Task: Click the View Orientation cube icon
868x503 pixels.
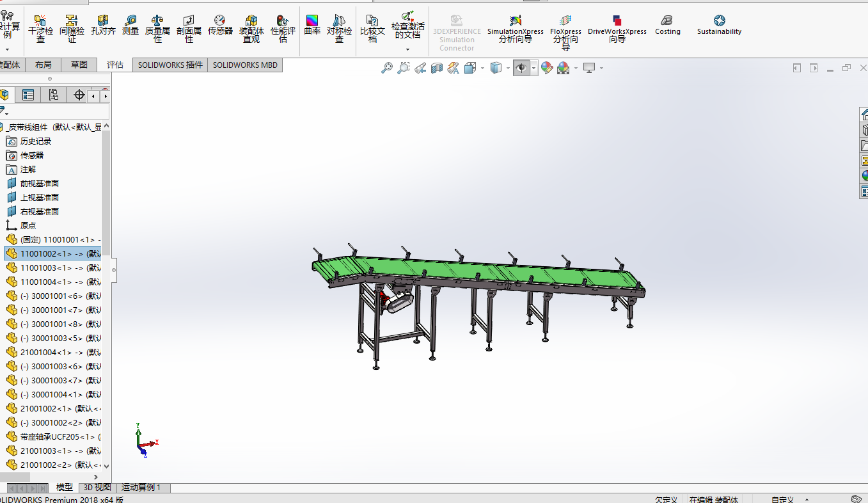Action: pyautogui.click(x=470, y=68)
